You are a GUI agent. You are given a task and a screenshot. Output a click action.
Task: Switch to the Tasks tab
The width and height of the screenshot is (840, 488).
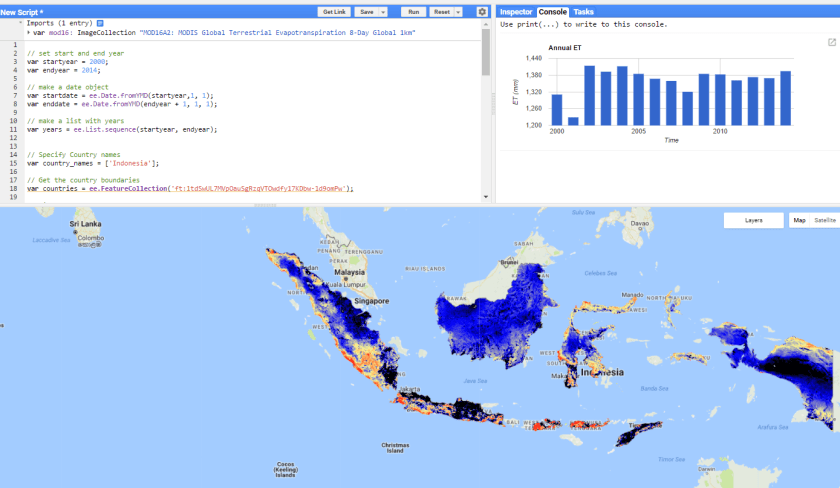pyautogui.click(x=583, y=11)
